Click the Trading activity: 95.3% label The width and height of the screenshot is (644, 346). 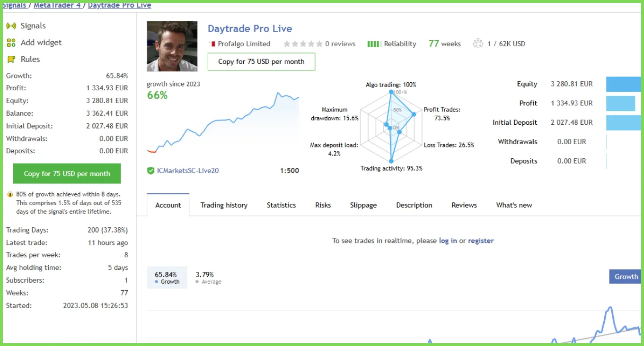(391, 168)
